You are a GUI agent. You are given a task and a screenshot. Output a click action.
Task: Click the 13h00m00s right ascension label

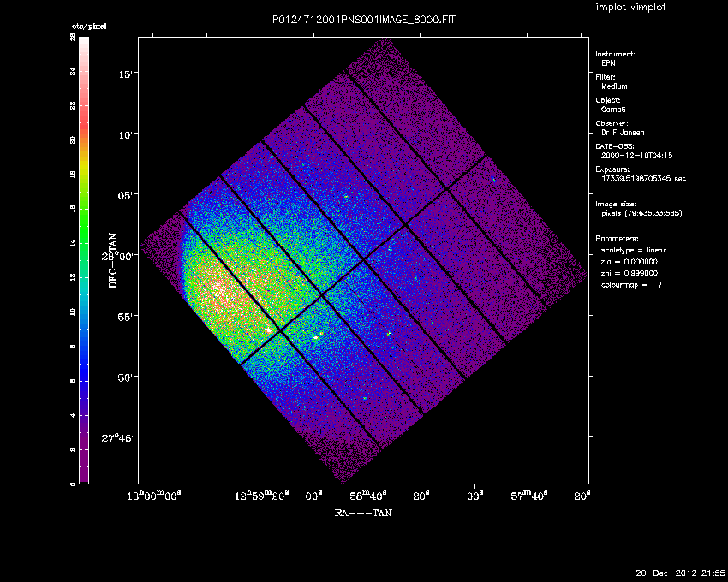pyautogui.click(x=153, y=496)
